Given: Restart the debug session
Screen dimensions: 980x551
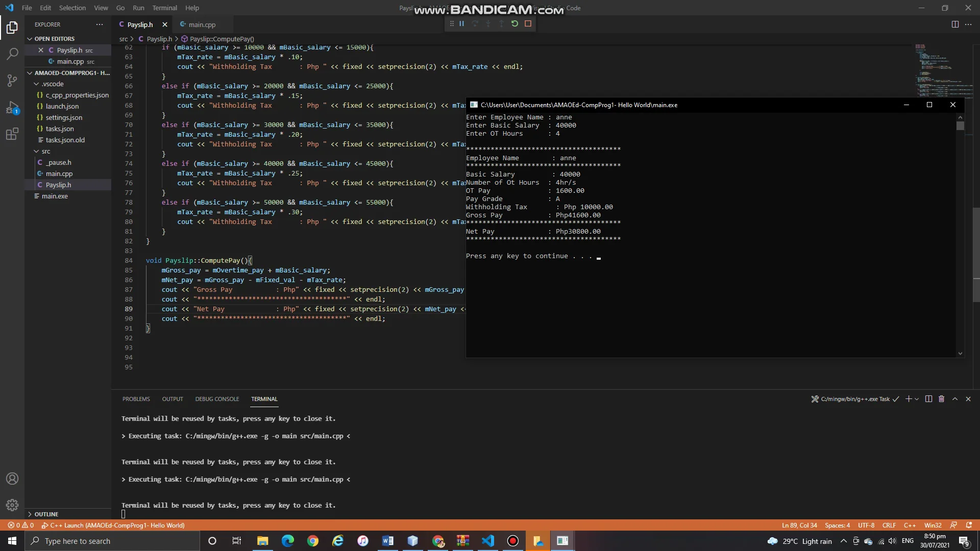Looking at the screenshot, I should (x=514, y=23).
